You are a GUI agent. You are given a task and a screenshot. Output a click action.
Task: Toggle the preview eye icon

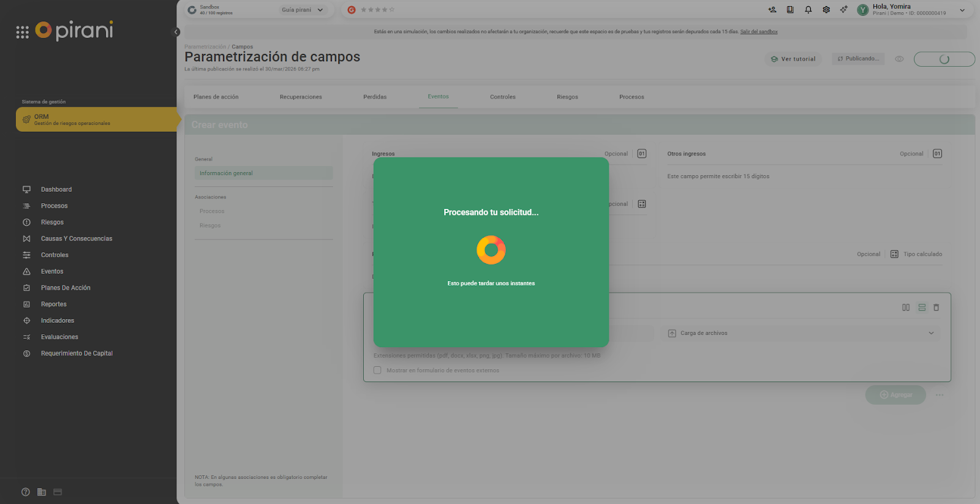(x=899, y=59)
